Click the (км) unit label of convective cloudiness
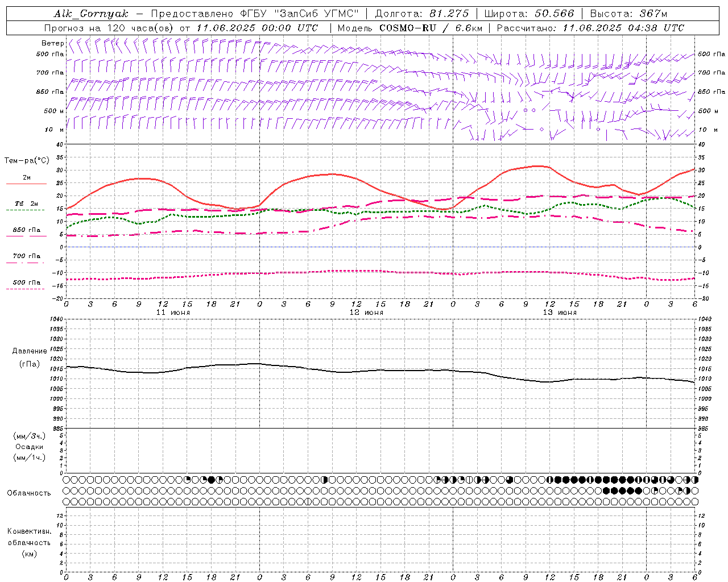 [x=29, y=554]
